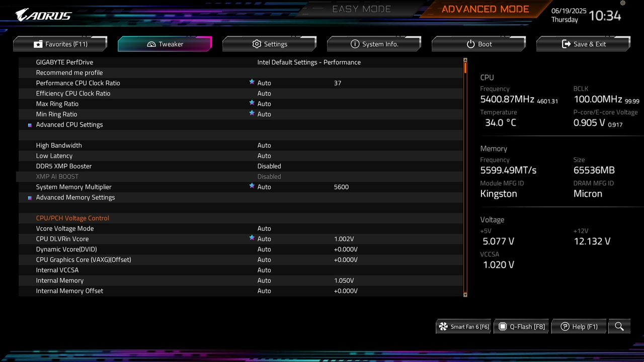Click the chip icon of Q-Flash
Viewport: 644px width, 362px height.
503,326
